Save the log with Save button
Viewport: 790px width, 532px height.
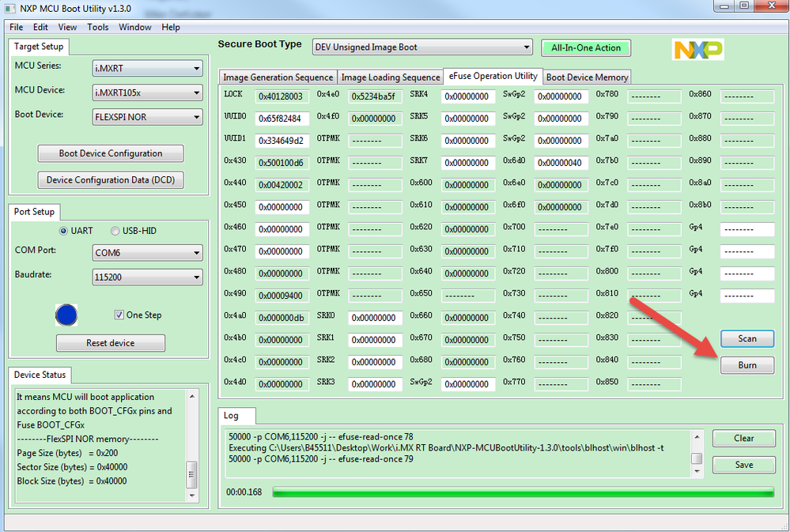pyautogui.click(x=743, y=465)
